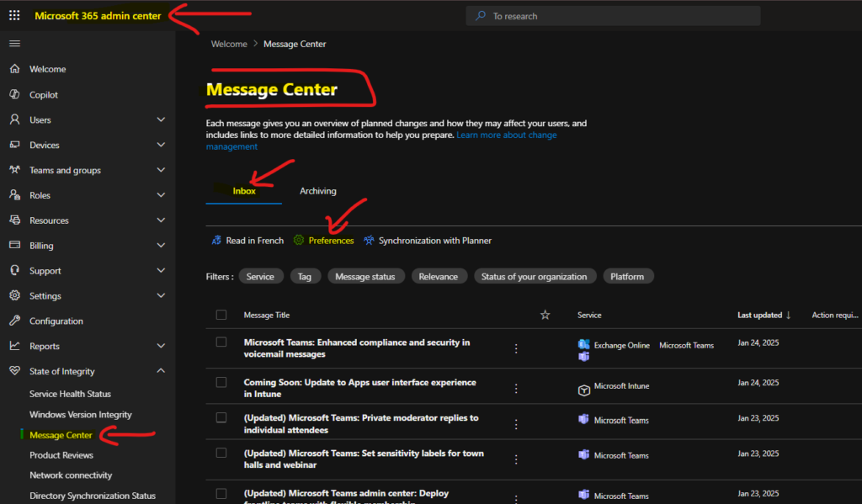Click the Service filter button
This screenshot has height=504, width=862.
260,276
